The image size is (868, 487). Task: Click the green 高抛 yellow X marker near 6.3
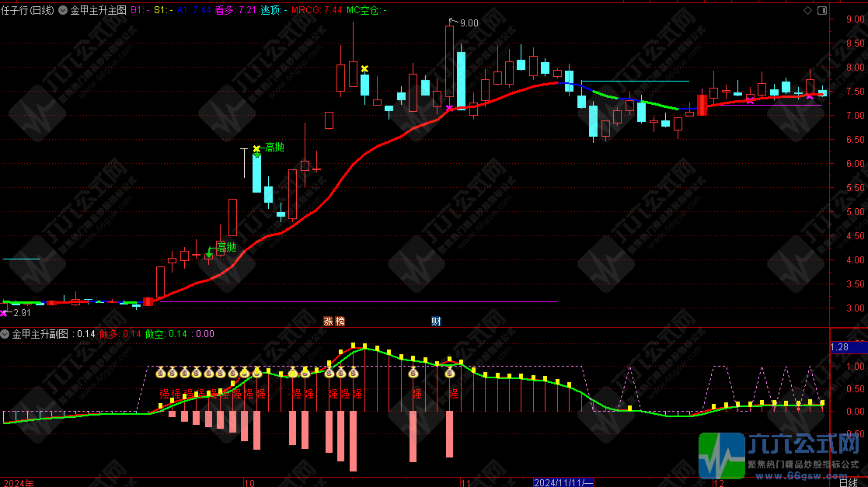click(x=256, y=148)
